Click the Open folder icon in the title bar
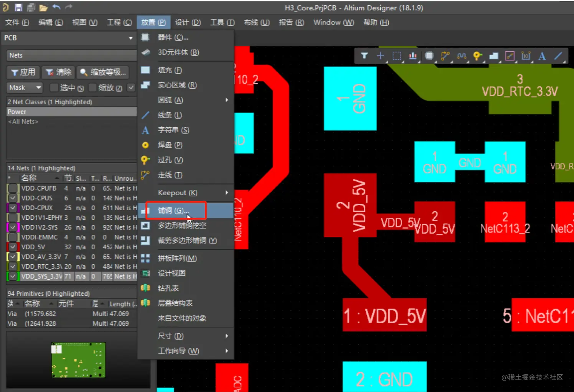Image resolution: width=574 pixels, height=392 pixels. pyautogui.click(x=43, y=7)
